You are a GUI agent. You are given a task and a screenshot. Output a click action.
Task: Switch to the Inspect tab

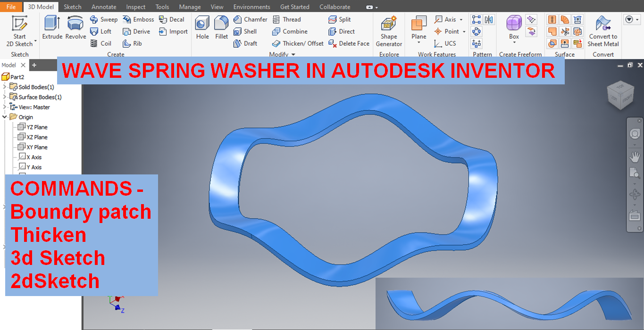pyautogui.click(x=136, y=7)
